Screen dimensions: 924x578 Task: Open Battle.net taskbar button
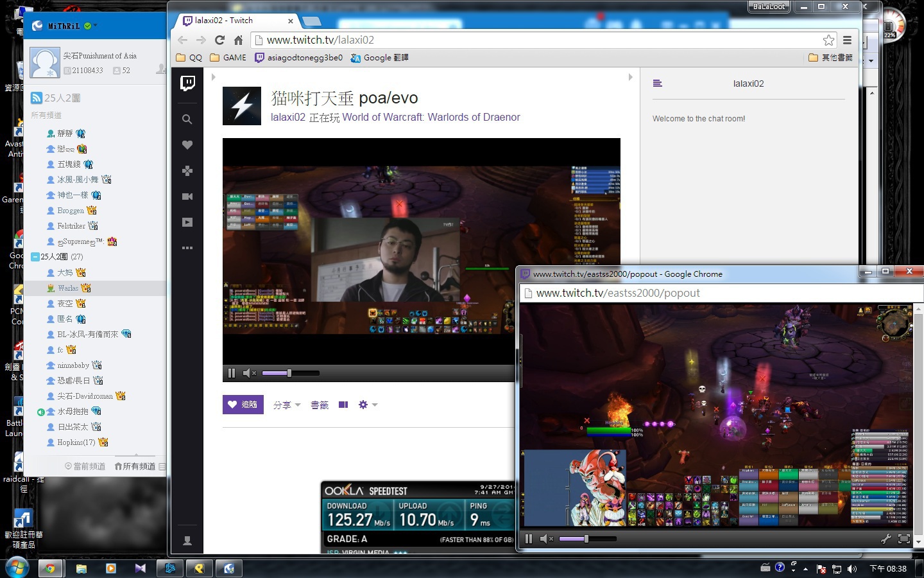point(170,568)
